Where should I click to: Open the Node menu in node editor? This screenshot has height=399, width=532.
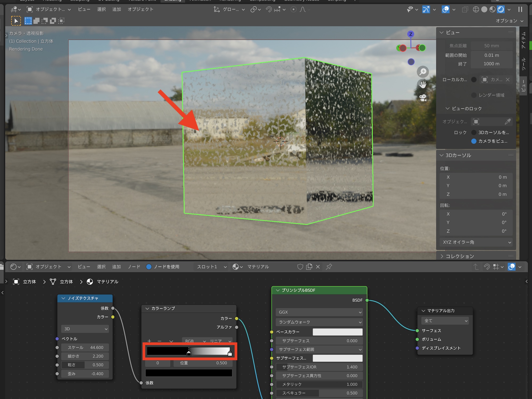(134, 267)
